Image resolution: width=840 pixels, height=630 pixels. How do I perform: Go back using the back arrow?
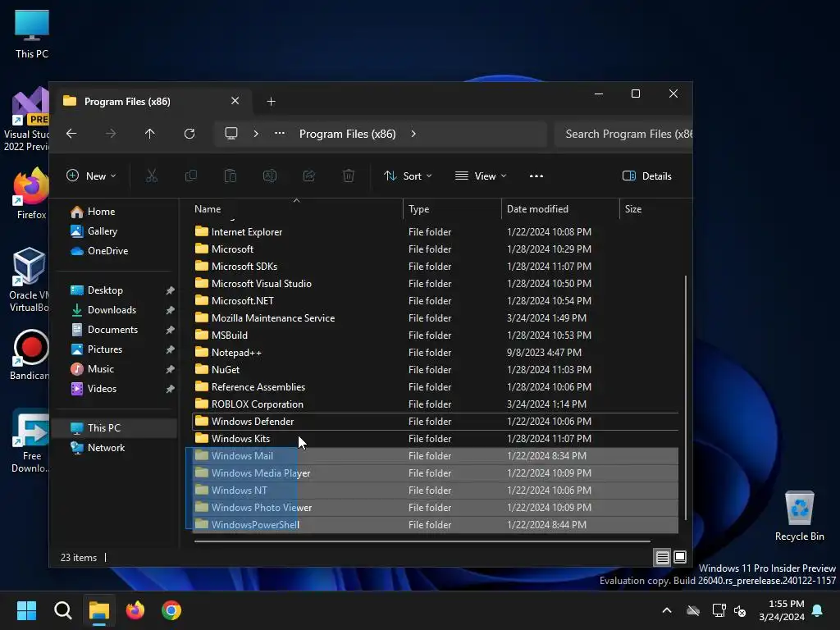71,134
